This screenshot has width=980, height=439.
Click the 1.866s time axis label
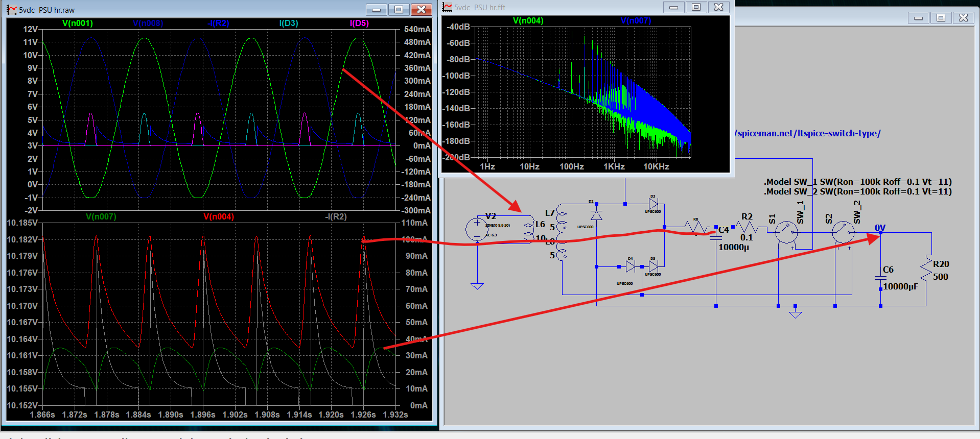click(x=42, y=414)
